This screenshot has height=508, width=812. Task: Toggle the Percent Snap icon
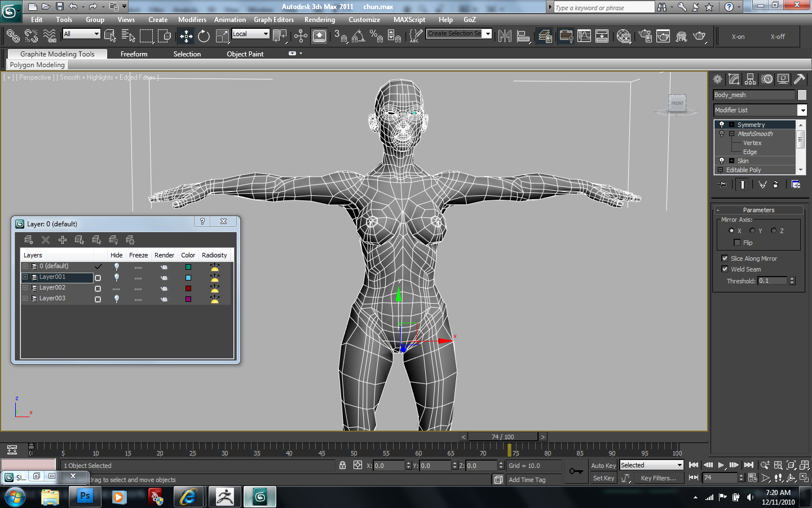click(376, 36)
